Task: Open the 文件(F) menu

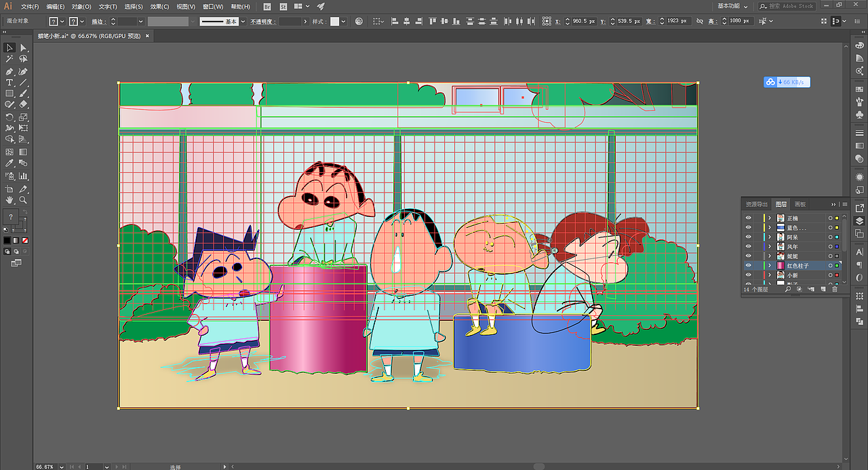Action: point(30,6)
